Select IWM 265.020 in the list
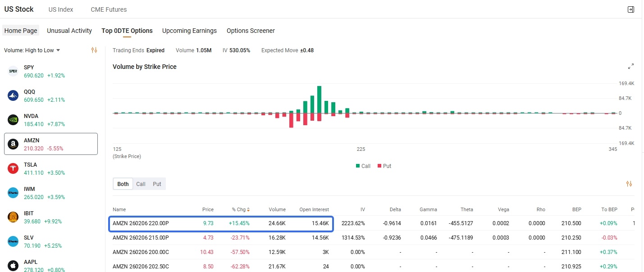Image resolution: width=644 pixels, height=272 pixels. pos(51,193)
